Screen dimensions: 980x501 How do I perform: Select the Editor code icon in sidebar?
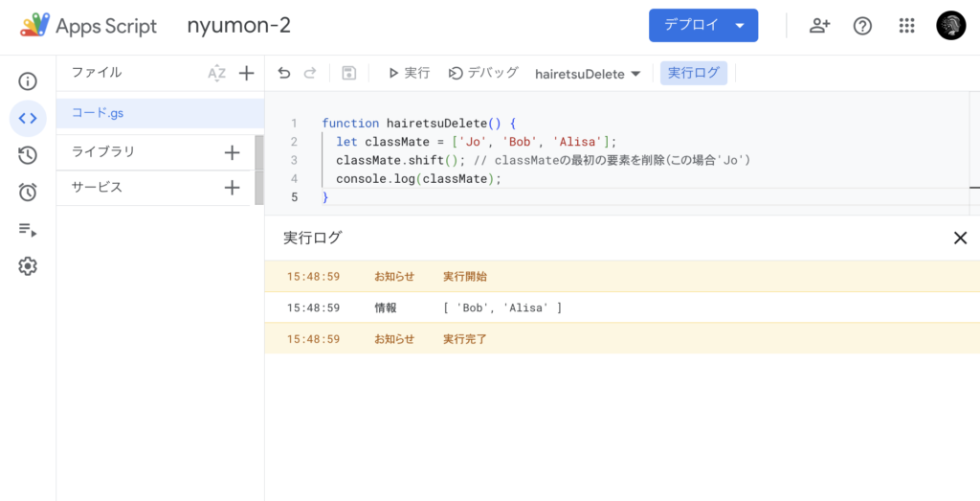coord(28,119)
